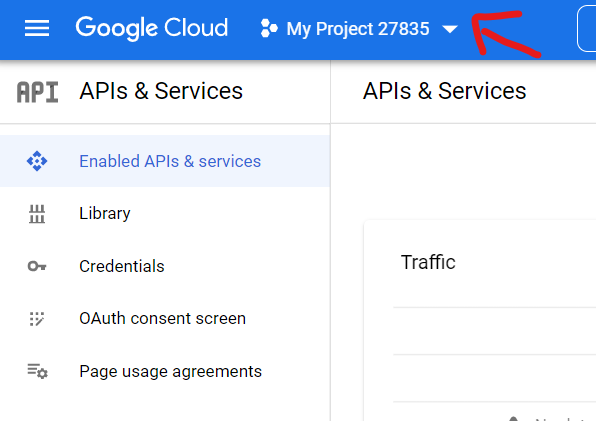Open Page usage agreements
Screen dimensions: 596x421
165,371
